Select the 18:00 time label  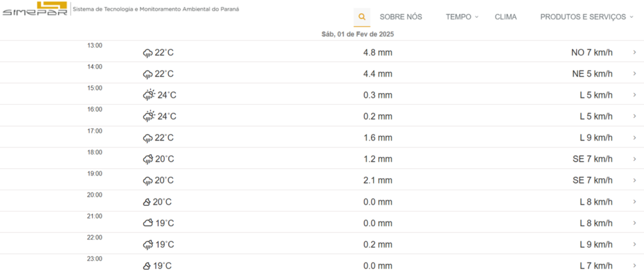[x=94, y=152]
